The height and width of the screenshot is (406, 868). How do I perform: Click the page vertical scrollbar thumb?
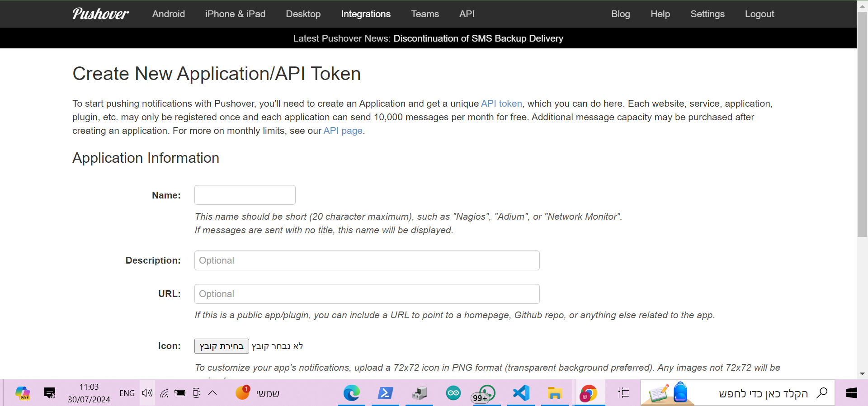point(862,124)
